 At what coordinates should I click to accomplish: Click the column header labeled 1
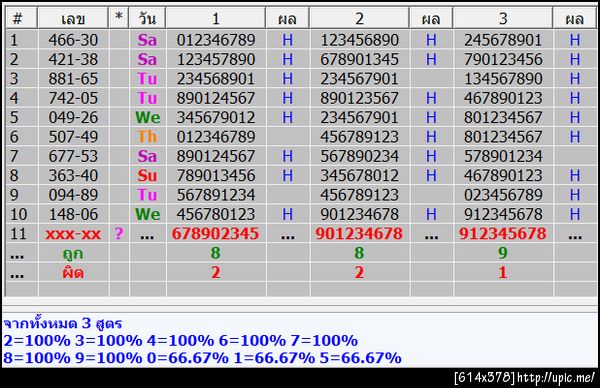tap(215, 18)
